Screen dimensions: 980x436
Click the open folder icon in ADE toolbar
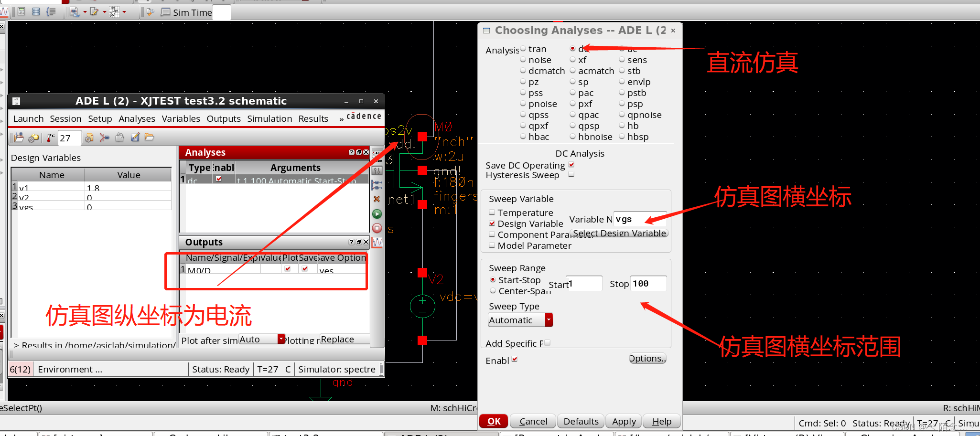tap(149, 138)
